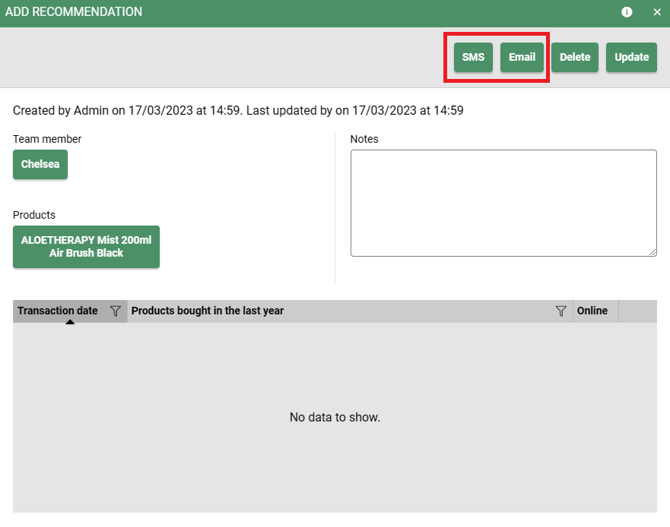Send the recommendation via SMS

(473, 57)
